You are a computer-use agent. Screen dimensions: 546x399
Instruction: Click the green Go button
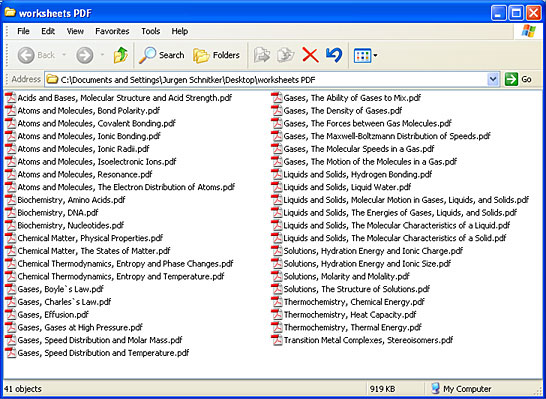point(518,79)
